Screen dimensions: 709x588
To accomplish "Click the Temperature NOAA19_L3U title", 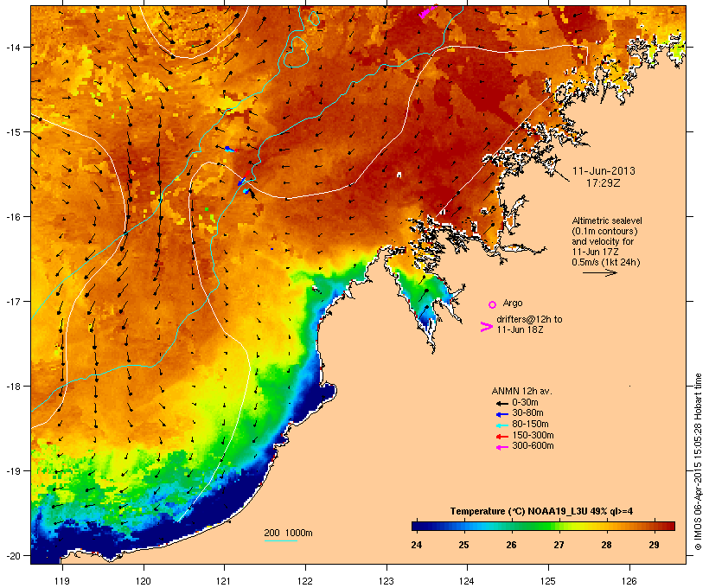I will pos(541,511).
